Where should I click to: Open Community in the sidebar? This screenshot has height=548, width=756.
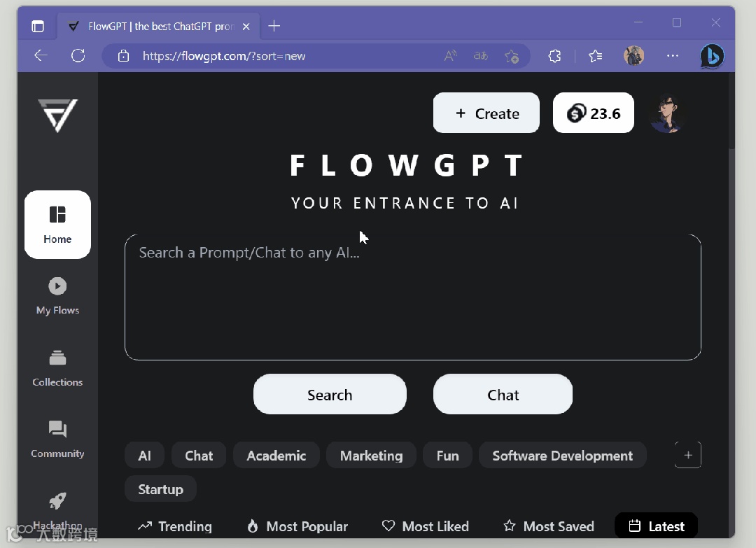click(x=57, y=440)
